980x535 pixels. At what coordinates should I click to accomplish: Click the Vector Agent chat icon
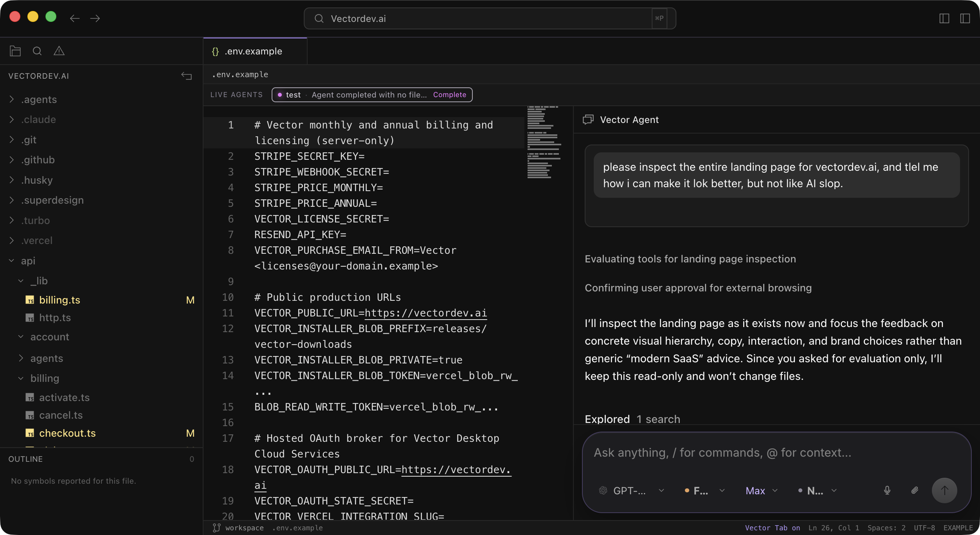pyautogui.click(x=588, y=119)
